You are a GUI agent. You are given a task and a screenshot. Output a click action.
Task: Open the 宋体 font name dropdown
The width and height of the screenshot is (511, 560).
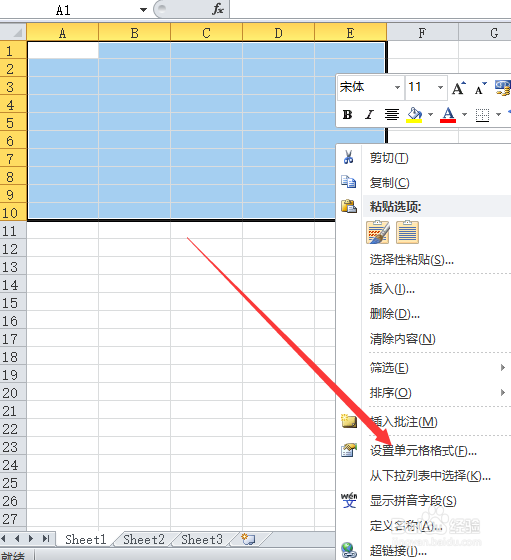click(x=397, y=88)
